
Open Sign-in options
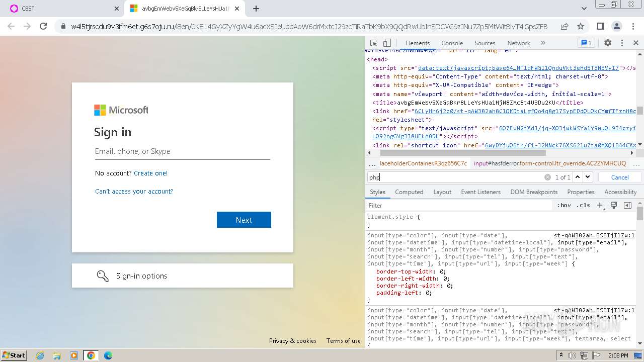click(x=183, y=276)
